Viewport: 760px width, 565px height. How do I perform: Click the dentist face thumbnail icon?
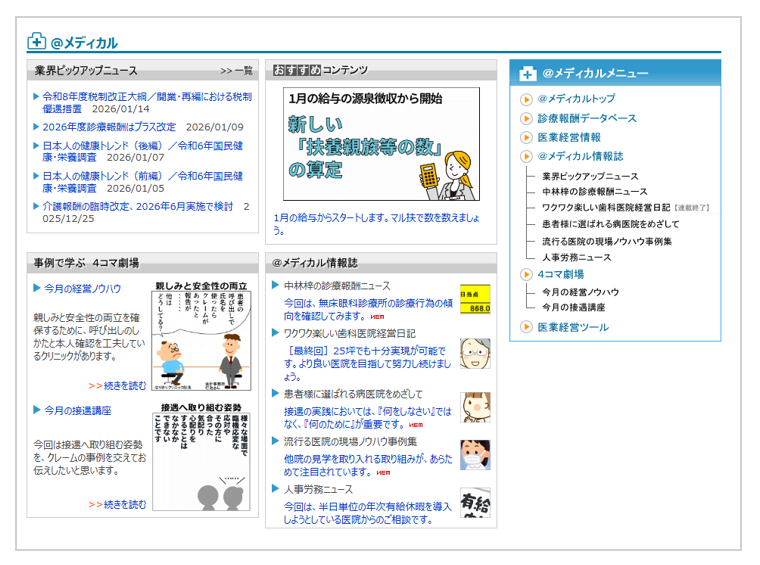[x=475, y=353]
